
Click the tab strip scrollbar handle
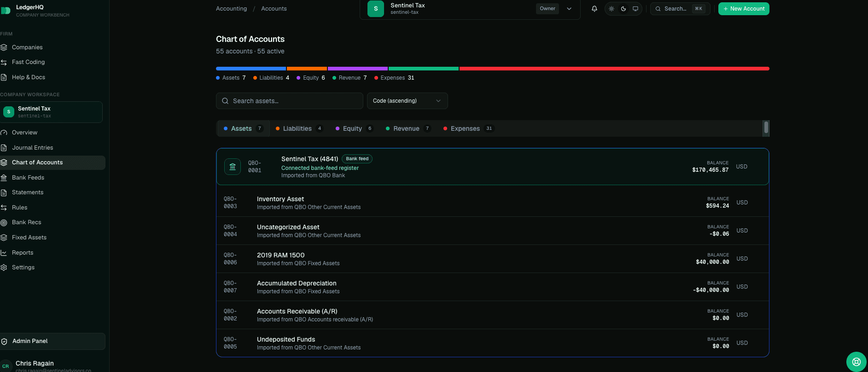coord(766,128)
